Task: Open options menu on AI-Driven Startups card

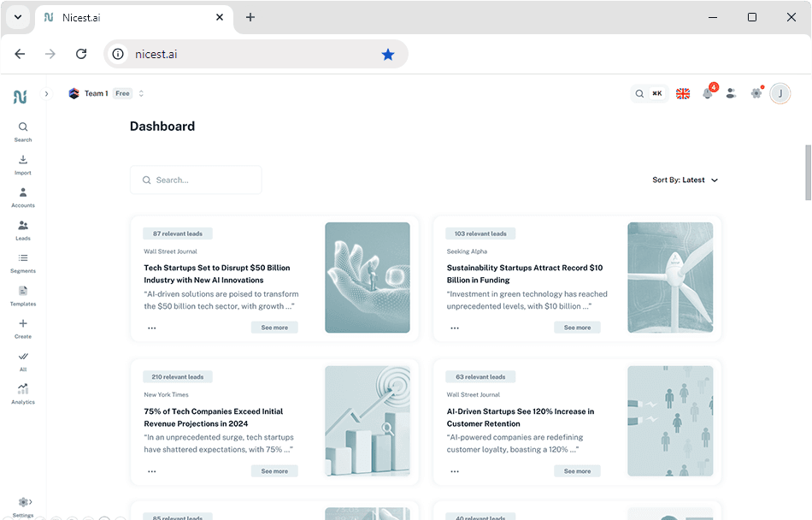Action: point(455,471)
